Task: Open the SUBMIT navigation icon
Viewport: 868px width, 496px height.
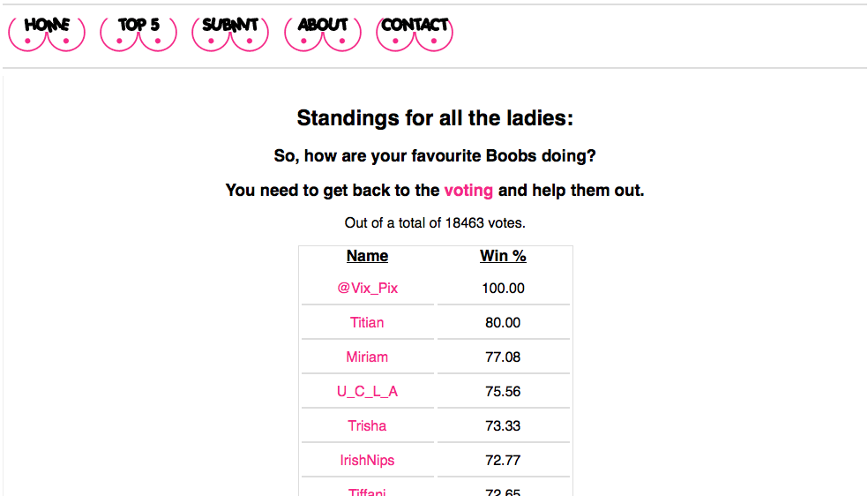Action: pyautogui.click(x=230, y=34)
